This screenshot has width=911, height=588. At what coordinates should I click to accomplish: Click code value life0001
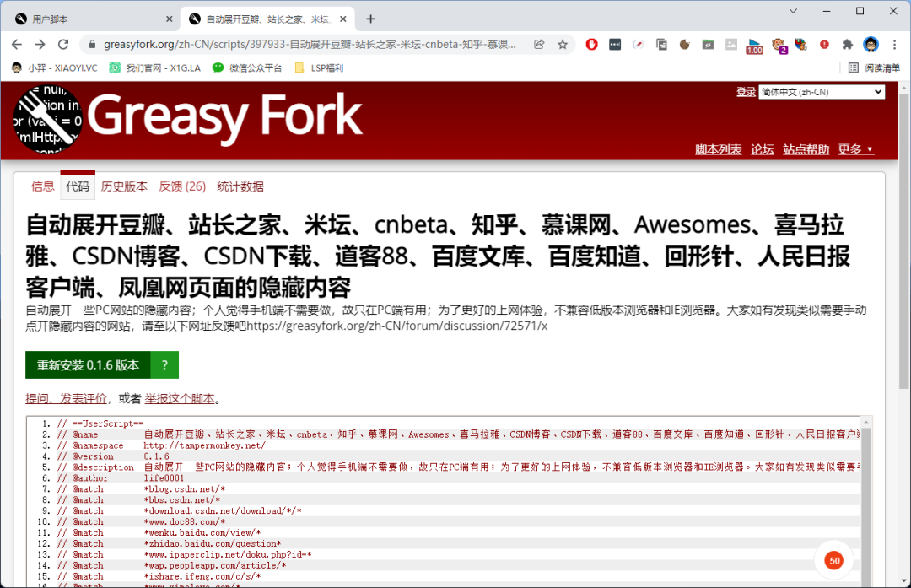(164, 478)
